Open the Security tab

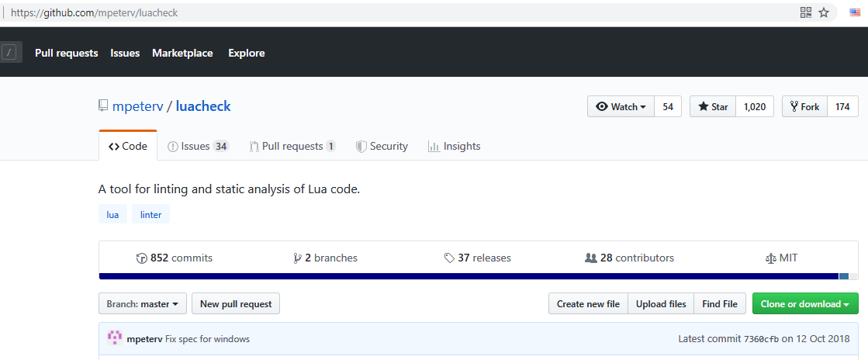(x=382, y=146)
